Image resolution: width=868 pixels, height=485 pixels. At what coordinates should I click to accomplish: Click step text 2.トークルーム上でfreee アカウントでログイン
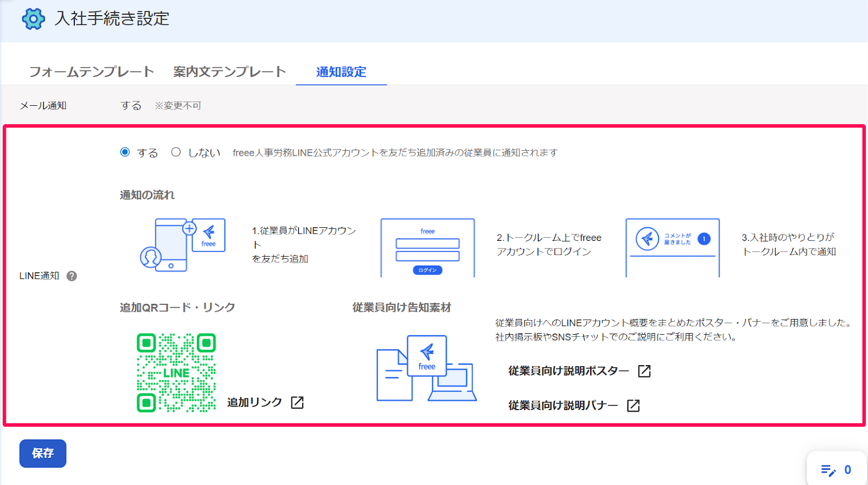pyautogui.click(x=549, y=245)
